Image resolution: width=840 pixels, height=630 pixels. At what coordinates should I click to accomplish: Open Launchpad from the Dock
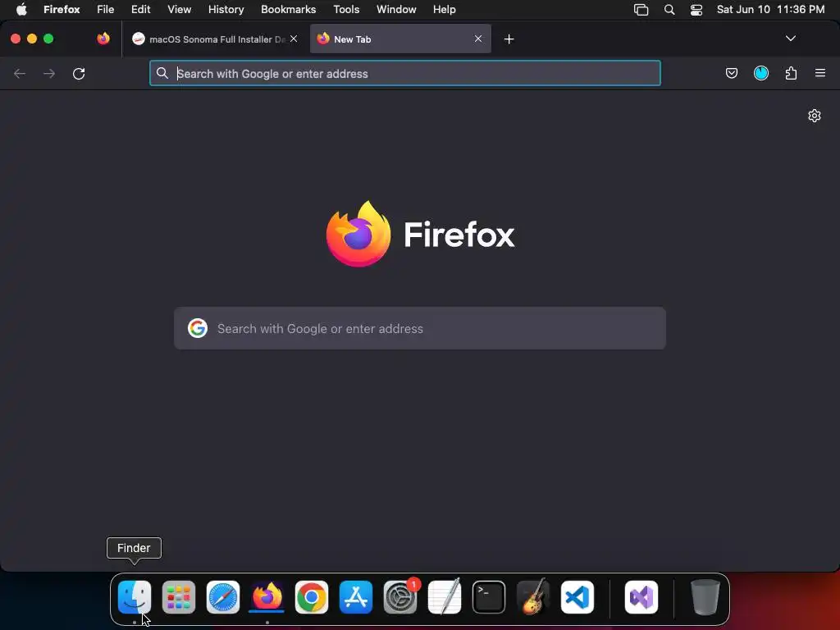point(178,597)
